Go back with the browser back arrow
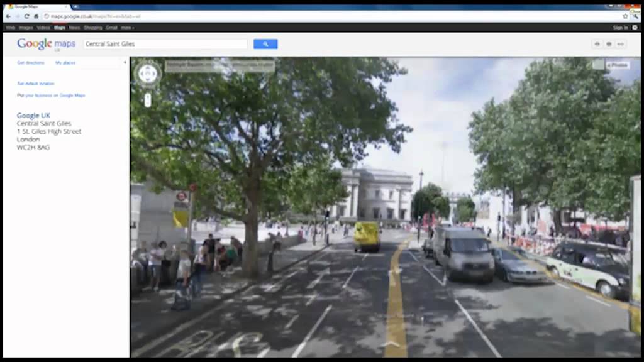Screen dimensions: 644x362 point(8,16)
